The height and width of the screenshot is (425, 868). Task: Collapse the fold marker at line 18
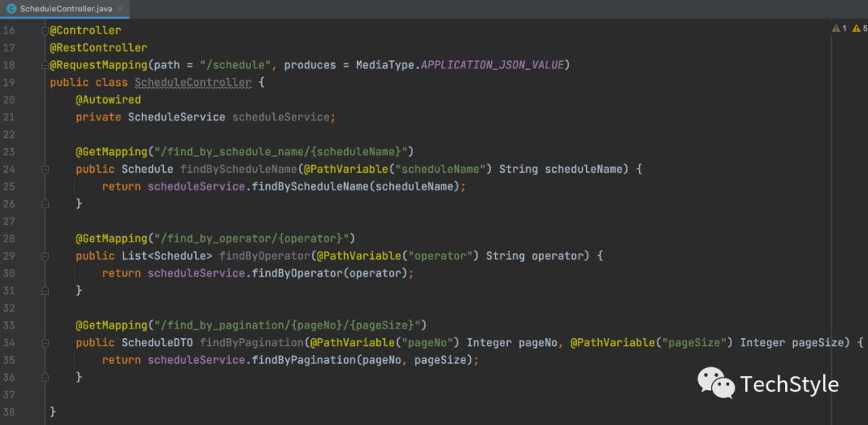pyautogui.click(x=45, y=65)
